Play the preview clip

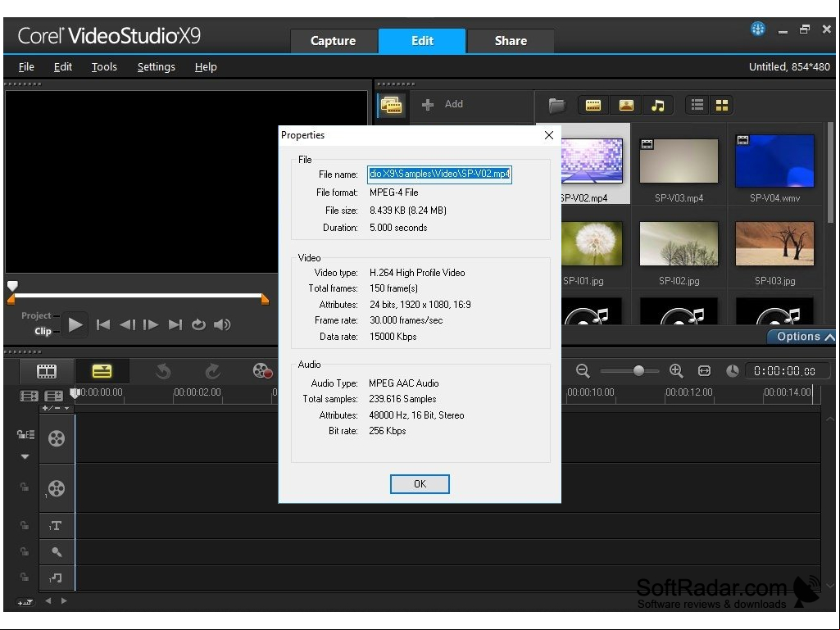point(75,324)
